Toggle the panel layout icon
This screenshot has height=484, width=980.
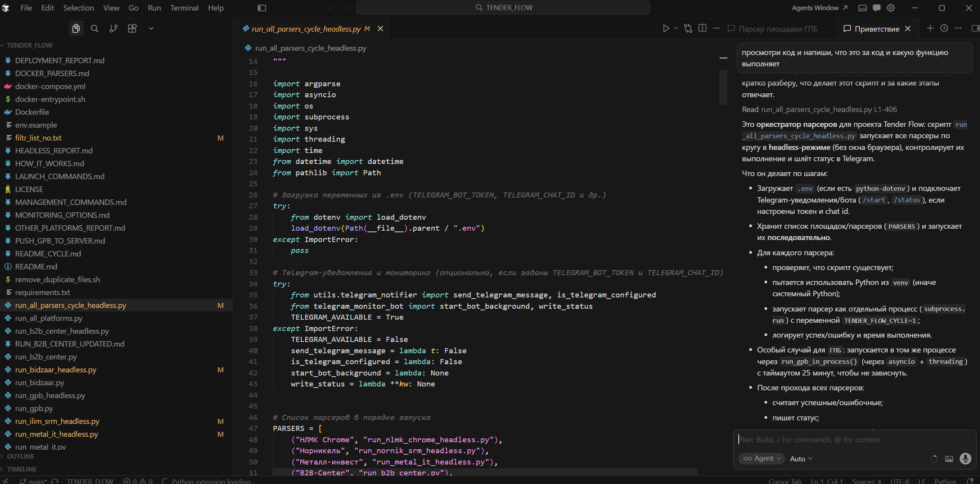(862, 8)
